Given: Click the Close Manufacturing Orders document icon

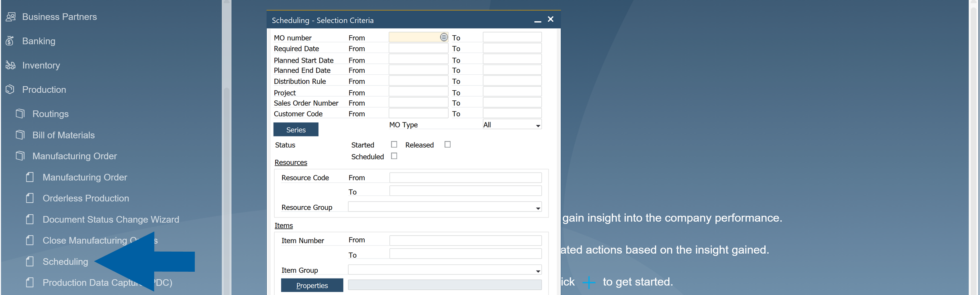Looking at the screenshot, I should [x=30, y=240].
